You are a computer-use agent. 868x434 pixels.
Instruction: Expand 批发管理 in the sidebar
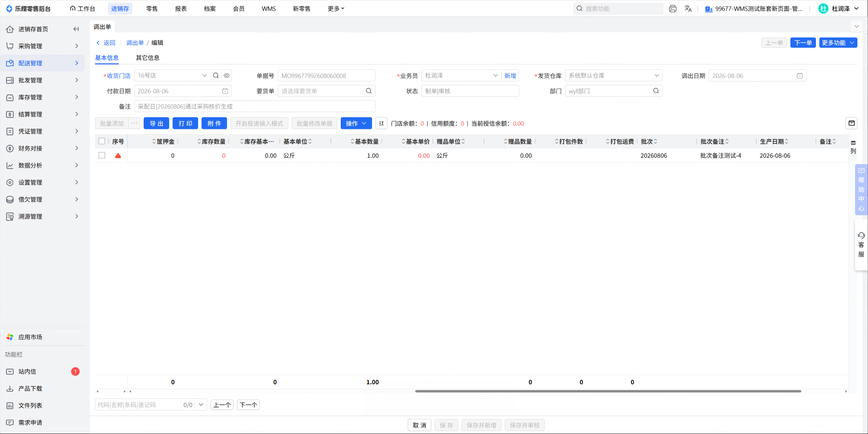coord(43,80)
